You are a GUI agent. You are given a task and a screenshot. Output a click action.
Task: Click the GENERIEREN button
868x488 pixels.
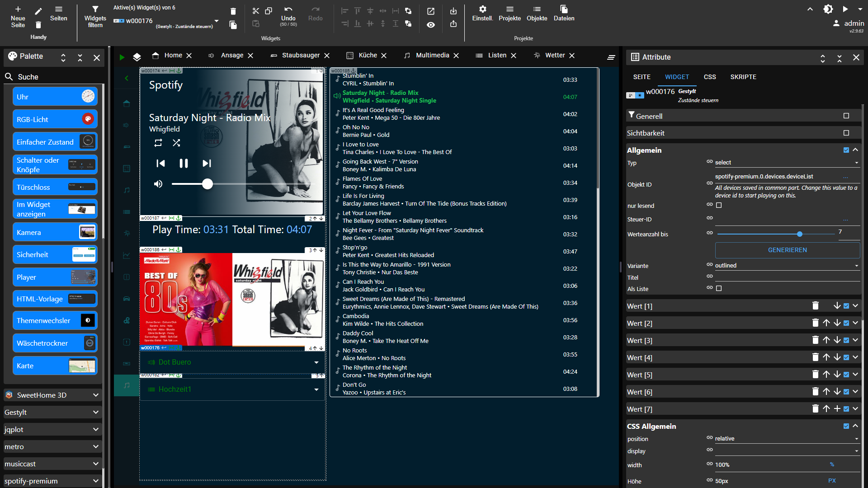click(x=787, y=250)
